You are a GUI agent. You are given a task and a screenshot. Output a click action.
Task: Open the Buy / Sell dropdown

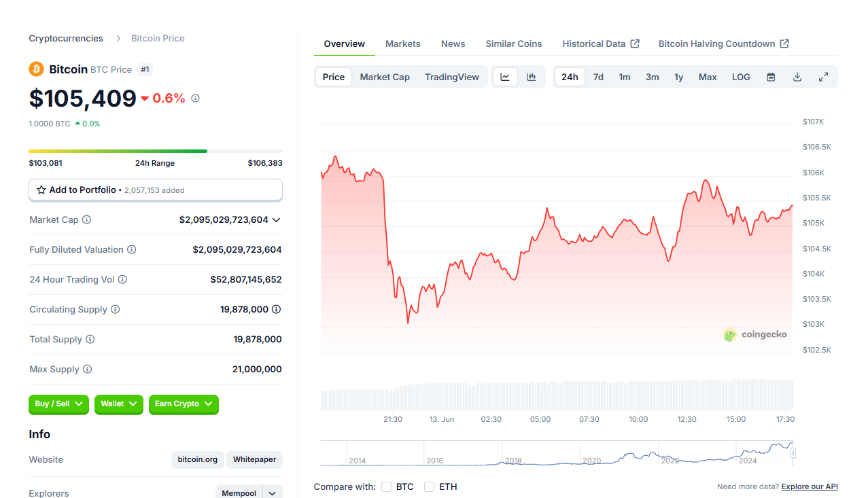coord(58,404)
